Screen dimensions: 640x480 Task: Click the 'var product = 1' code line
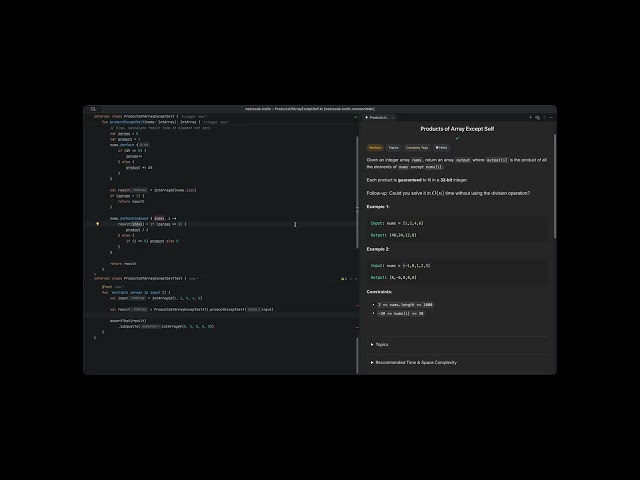[x=125, y=139]
